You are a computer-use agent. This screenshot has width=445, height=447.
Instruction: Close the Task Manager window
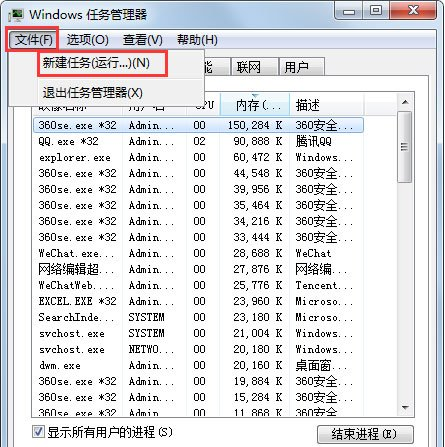413,11
